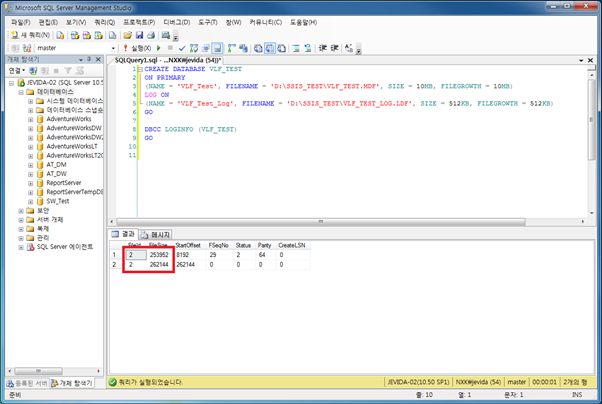This screenshot has width=602, height=404.
Task: Click the SQL Server Compact Query icon
Action: click(x=112, y=36)
